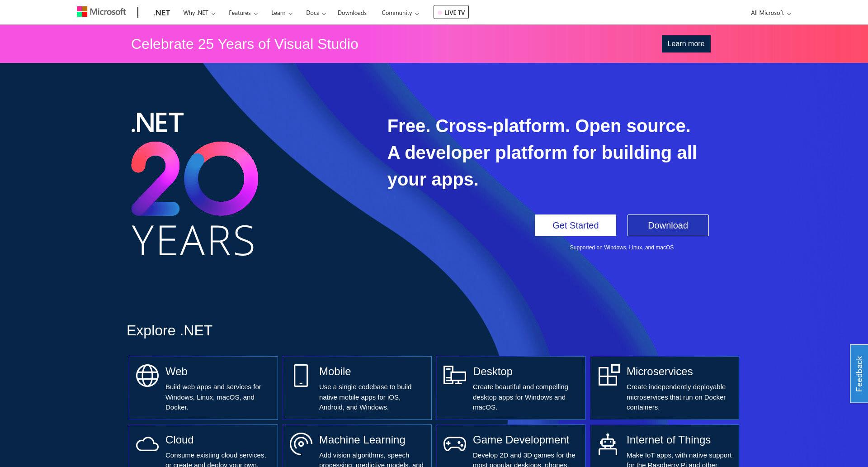The image size is (868, 467).
Task: Click 'Celebrate 25 Years of Visual Studio' text
Action: (245, 44)
